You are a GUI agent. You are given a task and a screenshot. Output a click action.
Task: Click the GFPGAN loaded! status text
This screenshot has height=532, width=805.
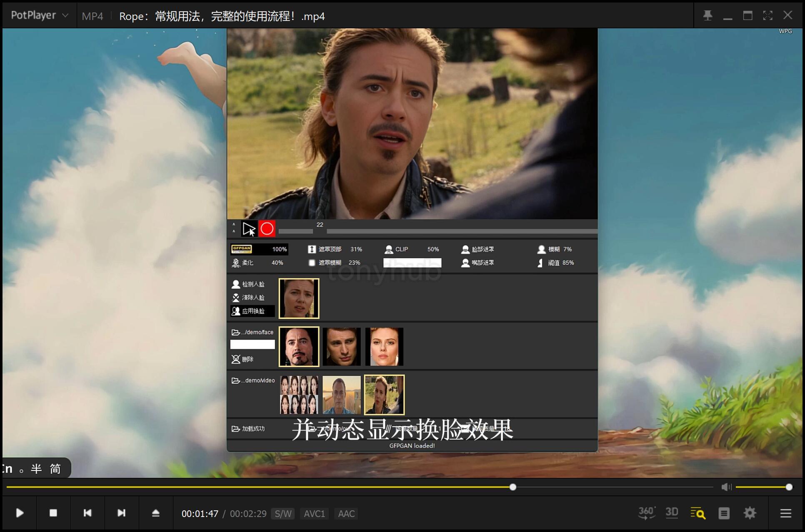coord(412,445)
